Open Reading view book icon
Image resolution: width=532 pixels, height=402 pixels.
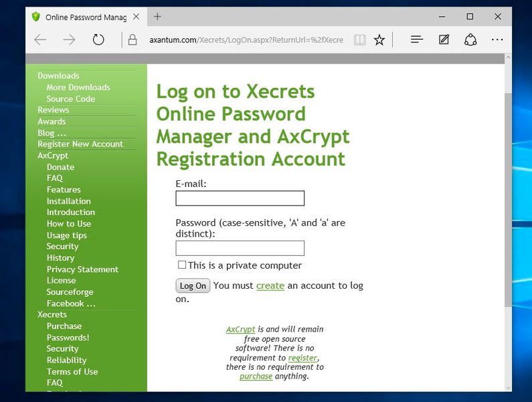tap(359, 40)
